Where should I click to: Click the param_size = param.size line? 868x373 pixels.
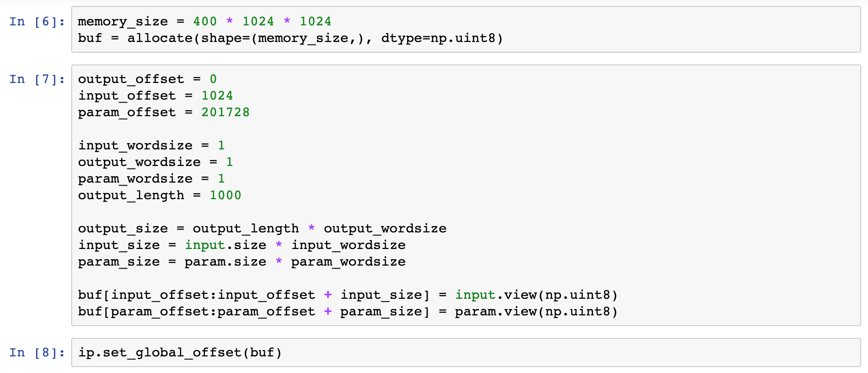(241, 262)
